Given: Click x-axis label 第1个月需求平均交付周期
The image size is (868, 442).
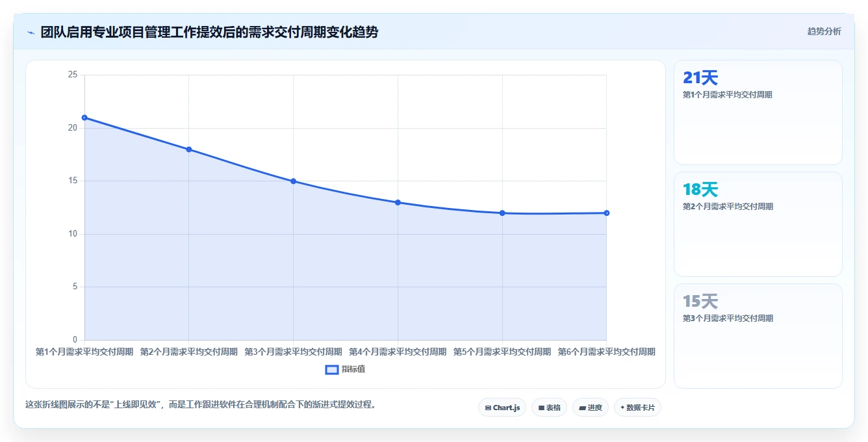Looking at the screenshot, I should click(x=84, y=352).
